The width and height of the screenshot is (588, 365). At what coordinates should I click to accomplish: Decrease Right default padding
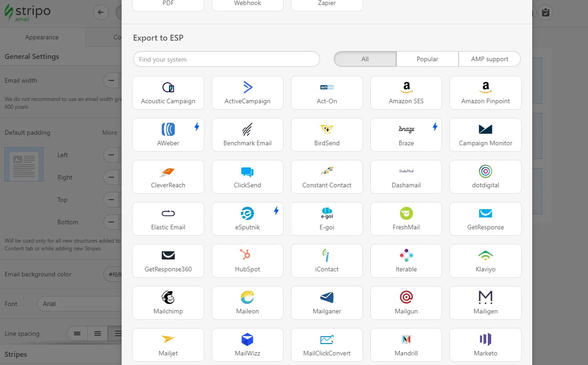tap(111, 177)
